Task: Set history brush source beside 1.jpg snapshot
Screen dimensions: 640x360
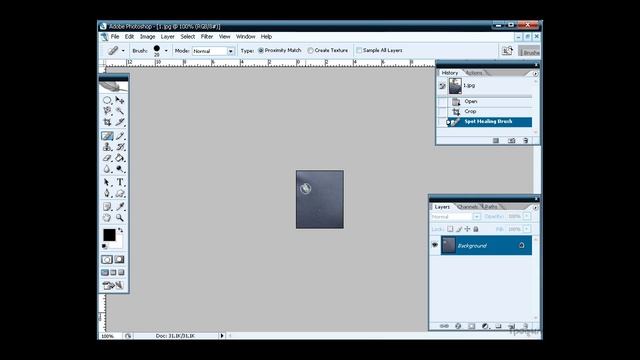Action: coord(442,86)
